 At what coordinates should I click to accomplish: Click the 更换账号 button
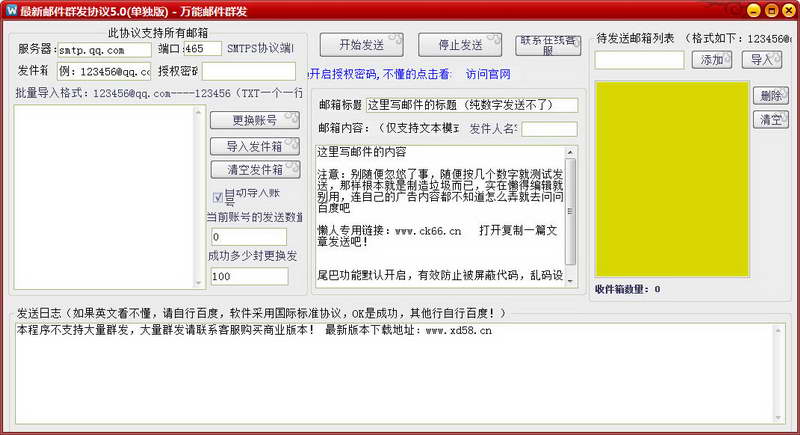(255, 120)
